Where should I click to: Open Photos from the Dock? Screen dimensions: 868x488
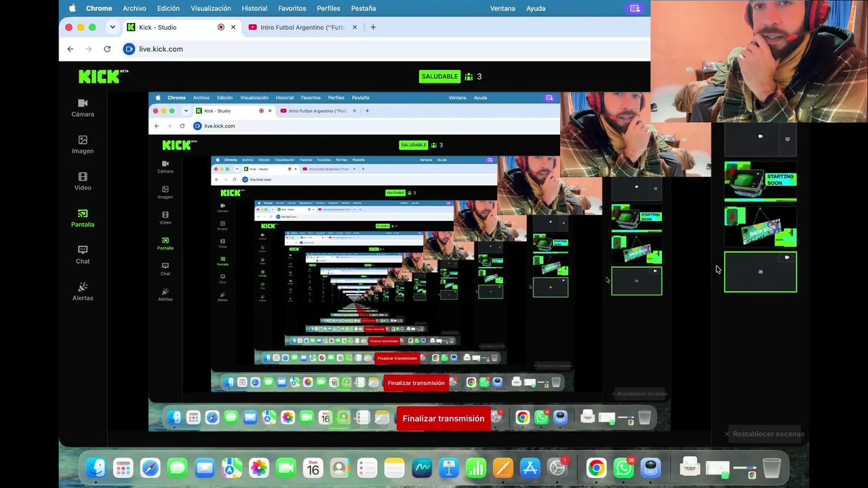tap(259, 468)
